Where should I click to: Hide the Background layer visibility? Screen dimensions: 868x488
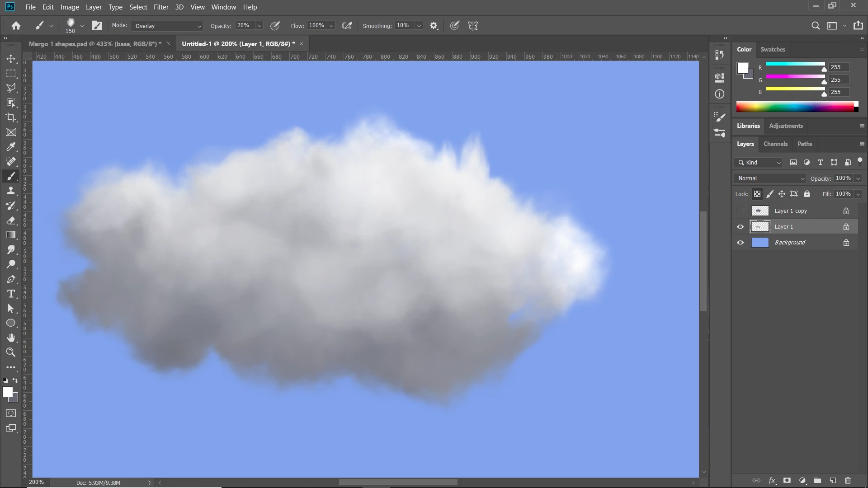[741, 243]
